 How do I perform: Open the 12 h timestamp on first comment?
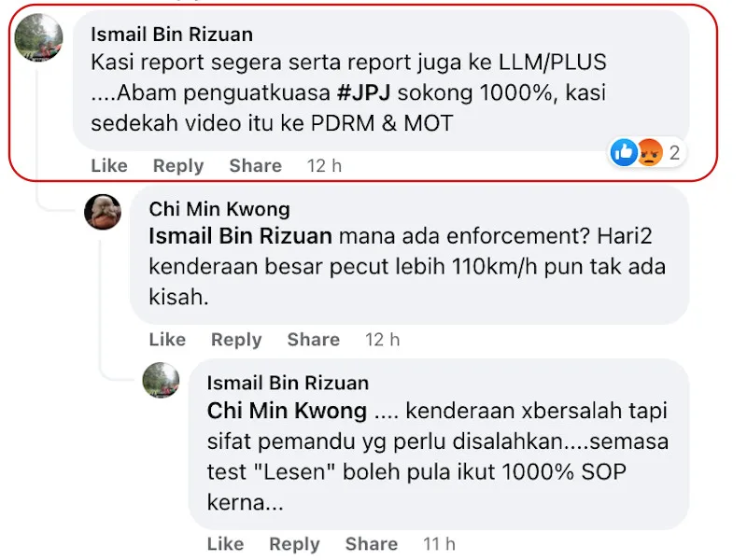click(x=324, y=166)
